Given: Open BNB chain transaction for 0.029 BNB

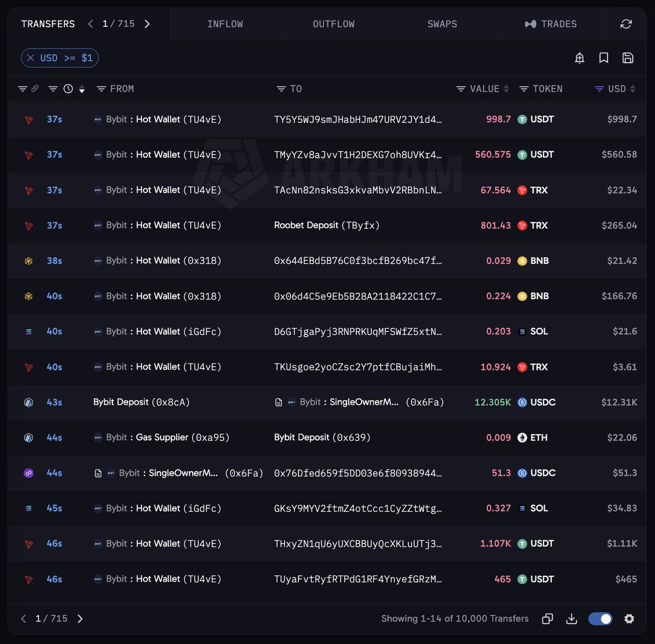Looking at the screenshot, I should click(29, 261).
